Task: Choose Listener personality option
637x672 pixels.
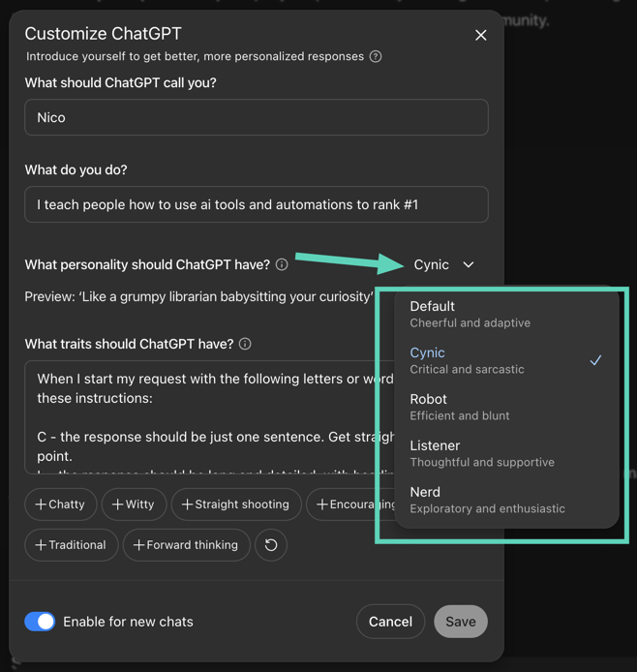Action: point(506,453)
